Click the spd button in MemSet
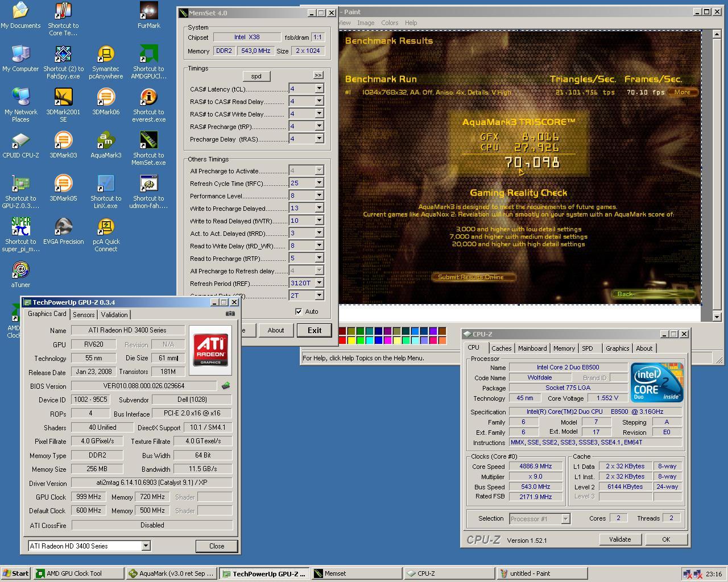This screenshot has height=582, width=728. tap(257, 76)
